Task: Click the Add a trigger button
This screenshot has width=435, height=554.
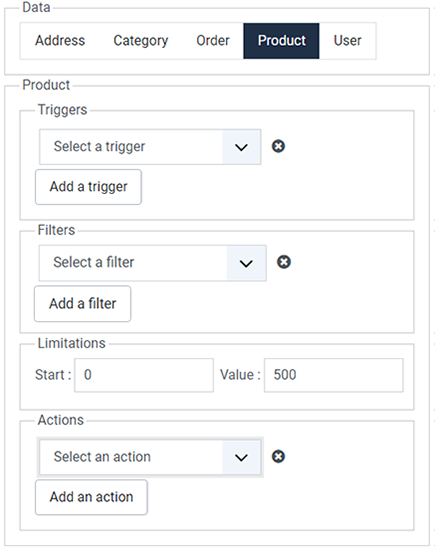Action: click(88, 187)
